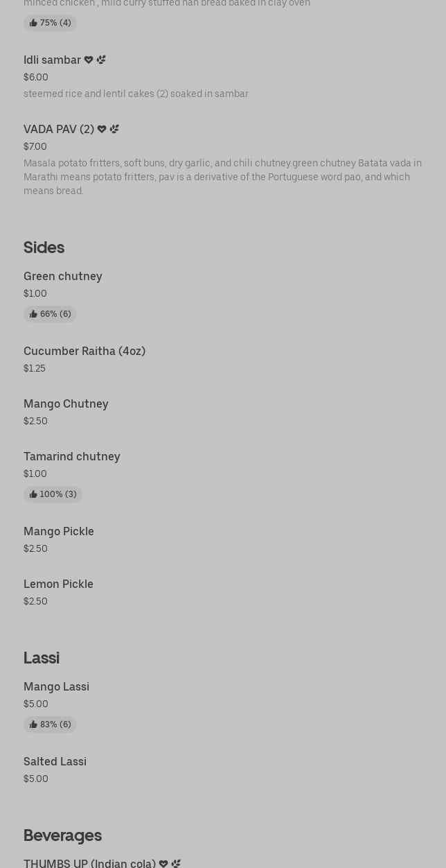
Task: Click the heart icon beside THUMBS UP cola
Action: [163, 864]
